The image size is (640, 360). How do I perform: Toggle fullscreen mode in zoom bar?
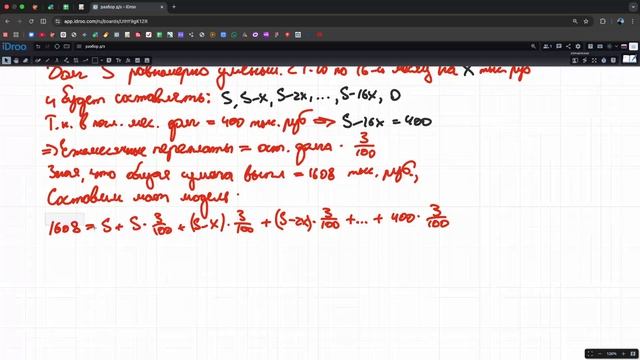590,353
